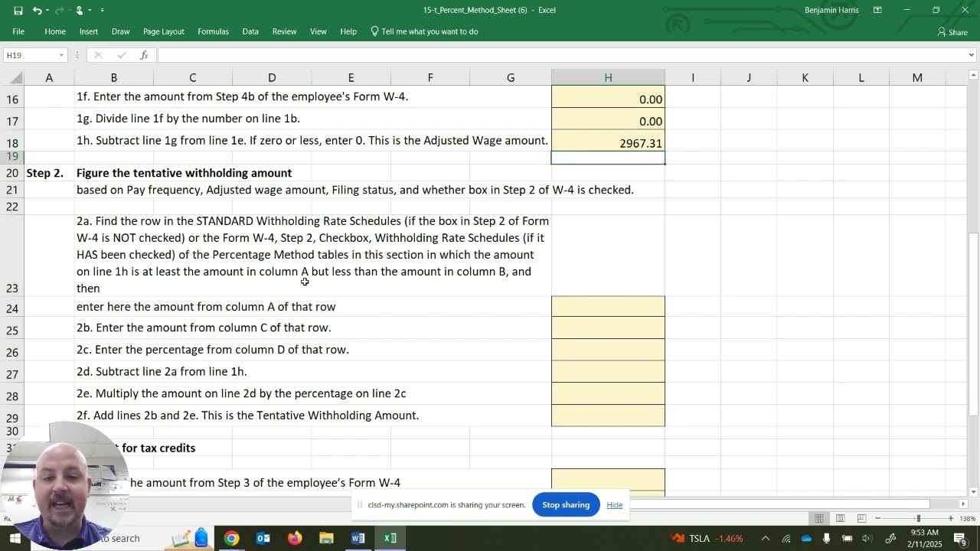Open the Help tab
The height and width of the screenshot is (551, 980).
pyautogui.click(x=348, y=31)
